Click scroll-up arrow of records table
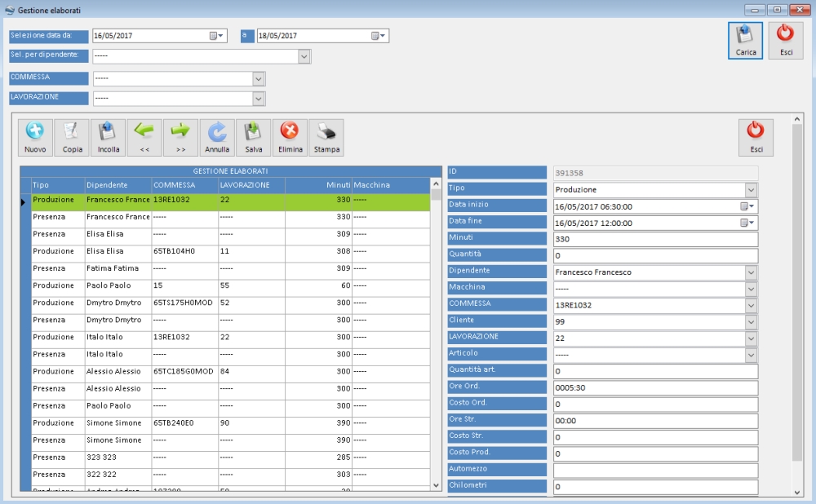816x504 pixels. tap(436, 183)
